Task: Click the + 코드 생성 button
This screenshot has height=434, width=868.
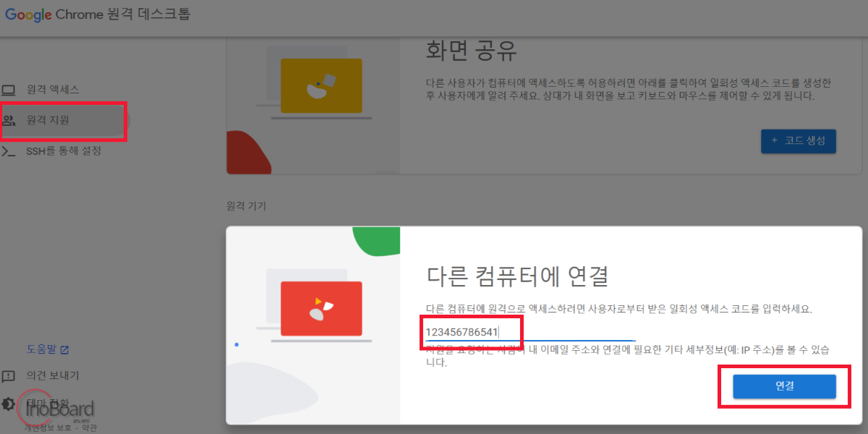Action: pos(799,141)
